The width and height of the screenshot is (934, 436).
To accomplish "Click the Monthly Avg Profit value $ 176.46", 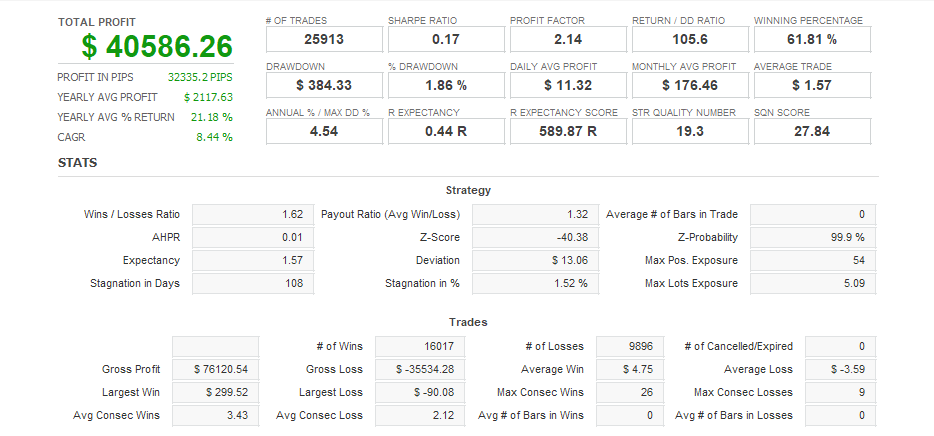I will tap(690, 85).
